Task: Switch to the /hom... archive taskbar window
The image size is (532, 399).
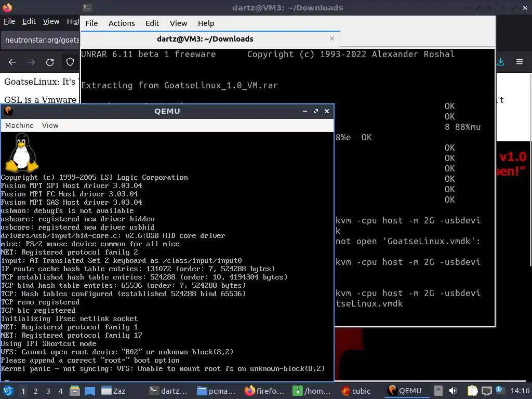Action: point(312,391)
